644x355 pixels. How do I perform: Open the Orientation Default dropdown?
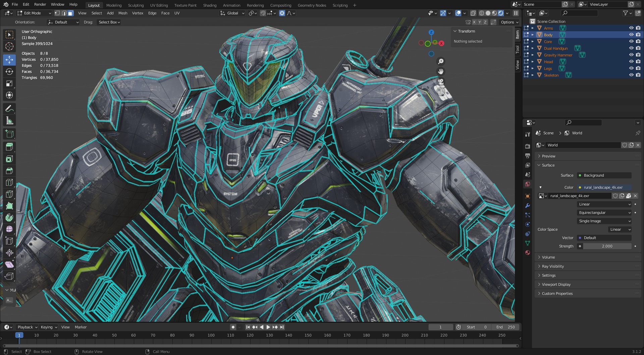click(63, 22)
